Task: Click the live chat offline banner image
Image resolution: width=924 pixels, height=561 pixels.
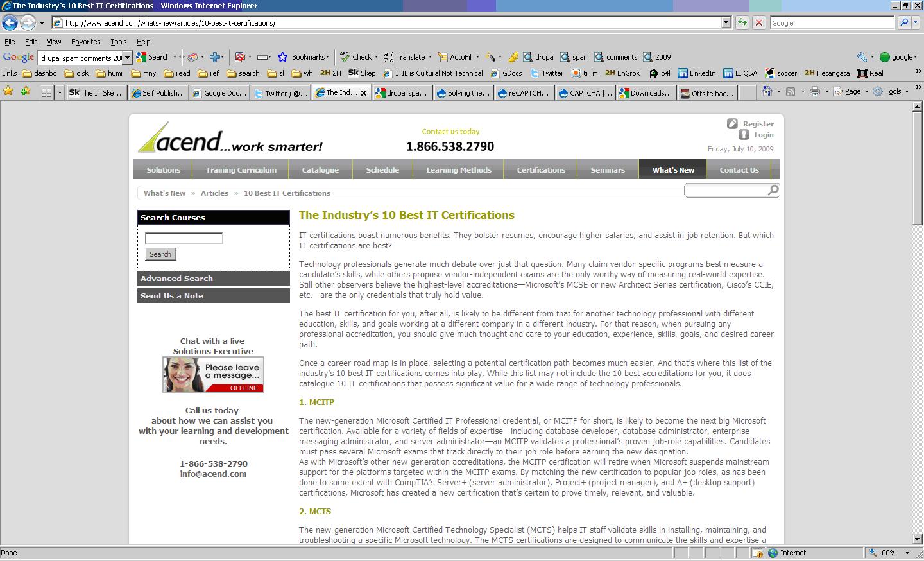Action: 213,374
